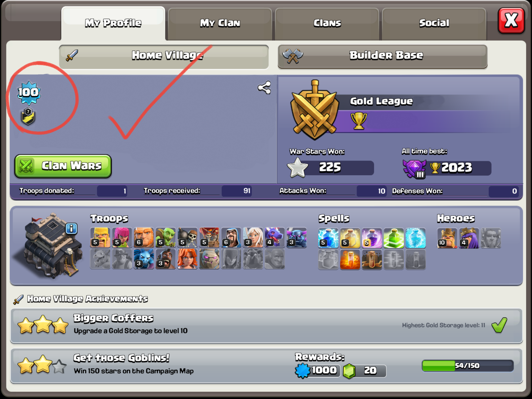Tap the Lightning Spell icon
The height and width of the screenshot is (399, 532).
pyautogui.click(x=328, y=238)
